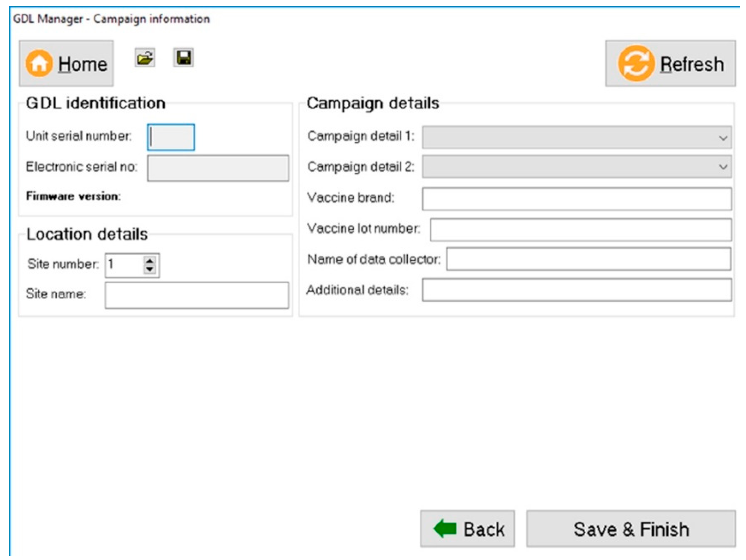The height and width of the screenshot is (560, 746).
Task: Click the orange Refresh arrows icon
Action: 636,64
